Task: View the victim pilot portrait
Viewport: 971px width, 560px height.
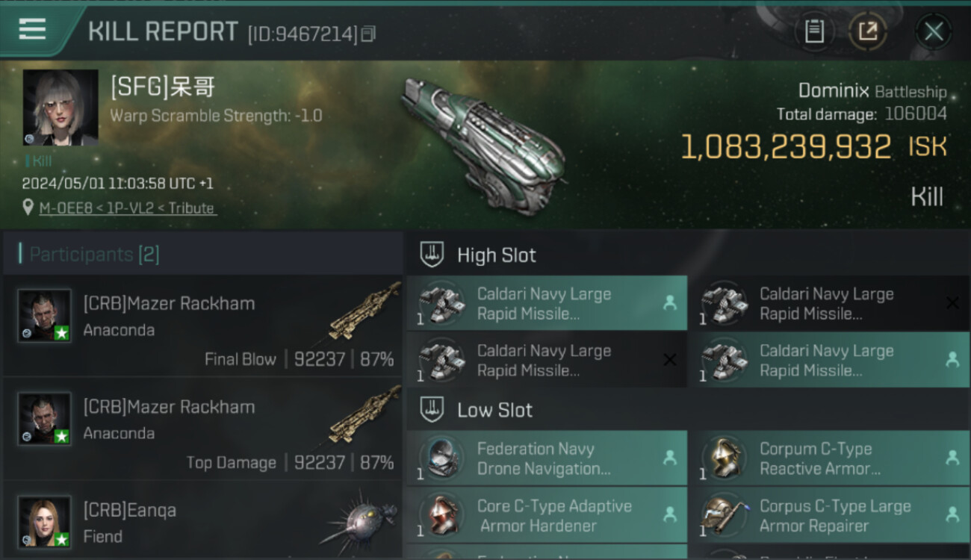Action: 61,108
